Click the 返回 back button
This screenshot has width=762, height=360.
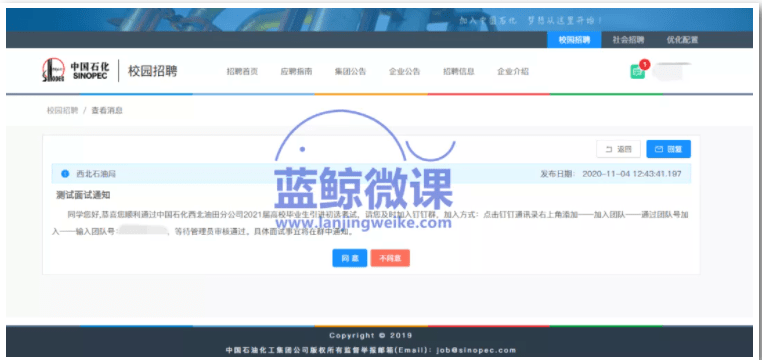(x=618, y=149)
